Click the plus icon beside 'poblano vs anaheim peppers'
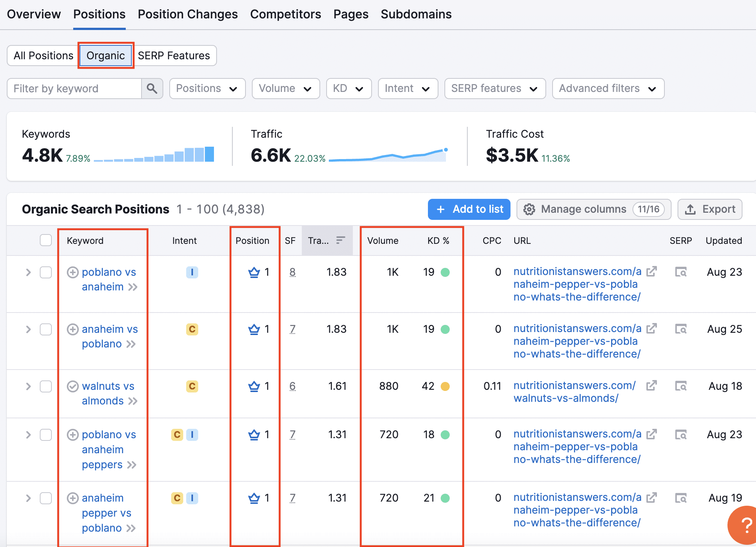This screenshot has height=547, width=756. 73,435
